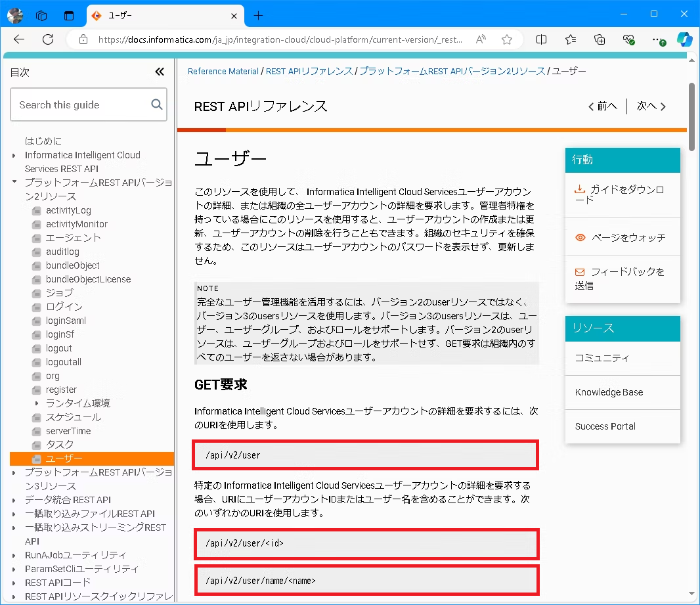This screenshot has height=605, width=700.
Task: Open logoutall topic in contents
Action: coord(64,363)
